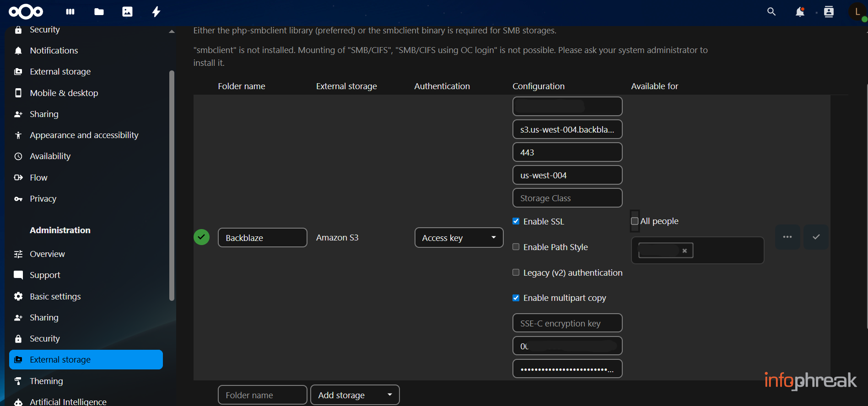Toggle the Enable Path Style checkbox
Viewport: 868px width, 406px height.
[516, 247]
